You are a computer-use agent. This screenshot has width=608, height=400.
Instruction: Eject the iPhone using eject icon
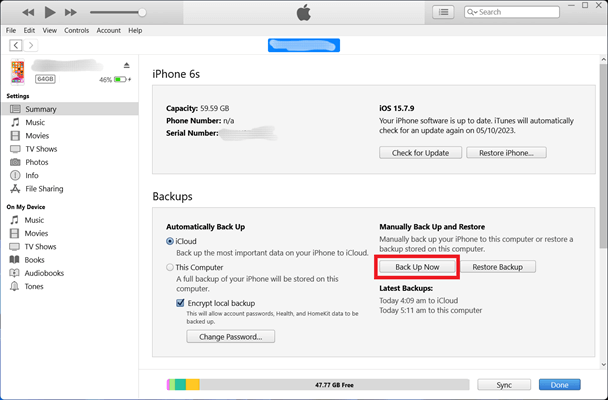click(126, 66)
